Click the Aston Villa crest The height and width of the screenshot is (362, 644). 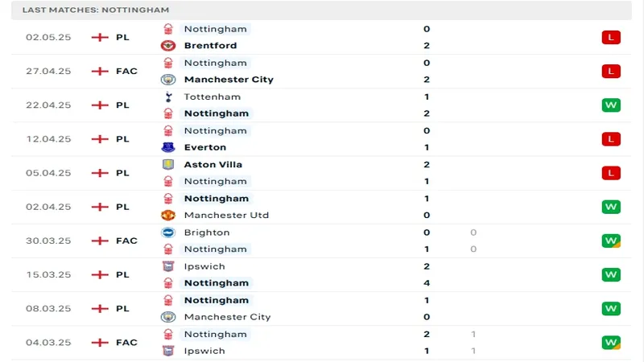pyautogui.click(x=168, y=164)
